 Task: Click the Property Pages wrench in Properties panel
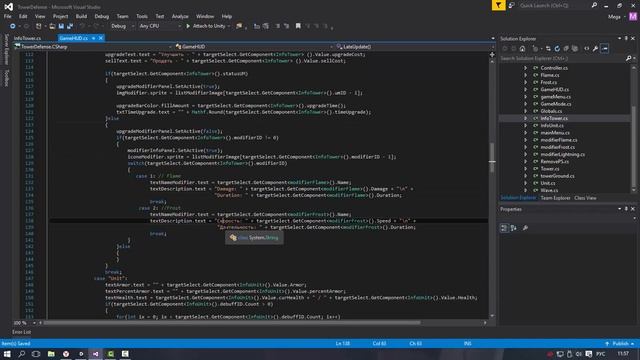pos(525,228)
